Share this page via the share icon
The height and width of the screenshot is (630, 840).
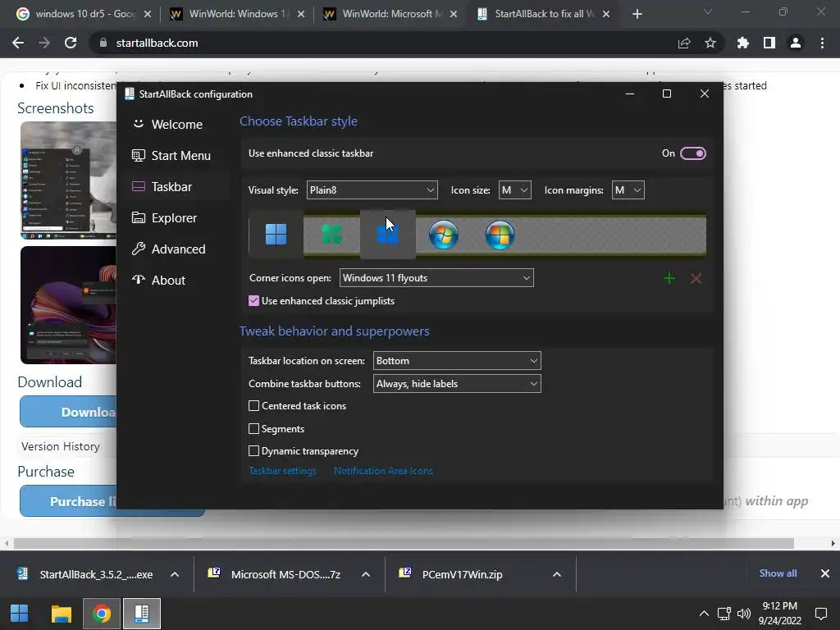coord(683,43)
